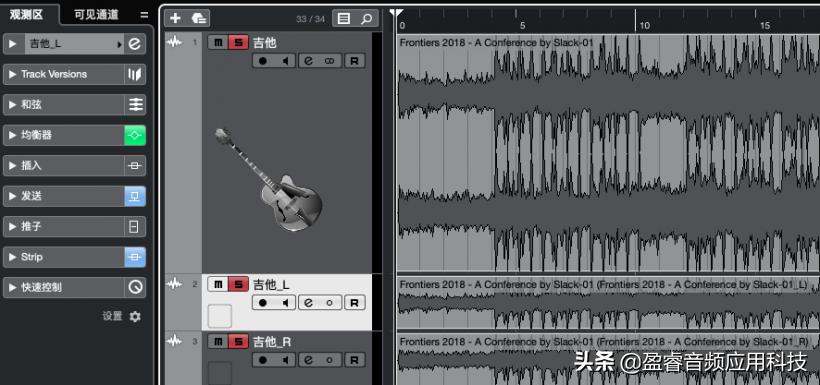The width and height of the screenshot is (820, 385).
Task: Toggle solo on the 吉他 track
Action: pyautogui.click(x=238, y=42)
